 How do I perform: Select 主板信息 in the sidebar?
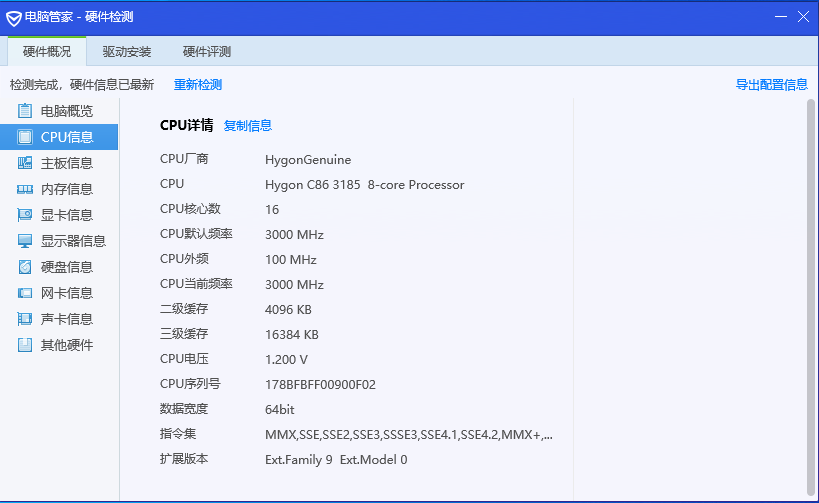(x=59, y=163)
